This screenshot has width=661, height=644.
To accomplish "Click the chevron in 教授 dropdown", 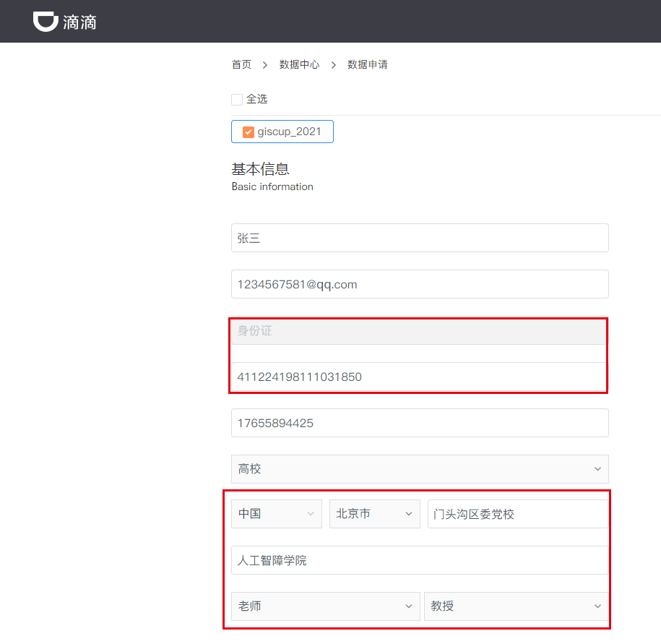I will [x=597, y=606].
